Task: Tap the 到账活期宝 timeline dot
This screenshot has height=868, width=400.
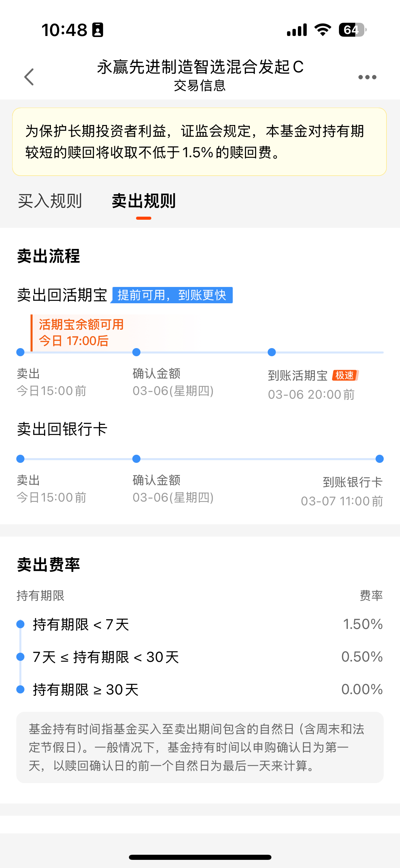Action: (x=271, y=352)
